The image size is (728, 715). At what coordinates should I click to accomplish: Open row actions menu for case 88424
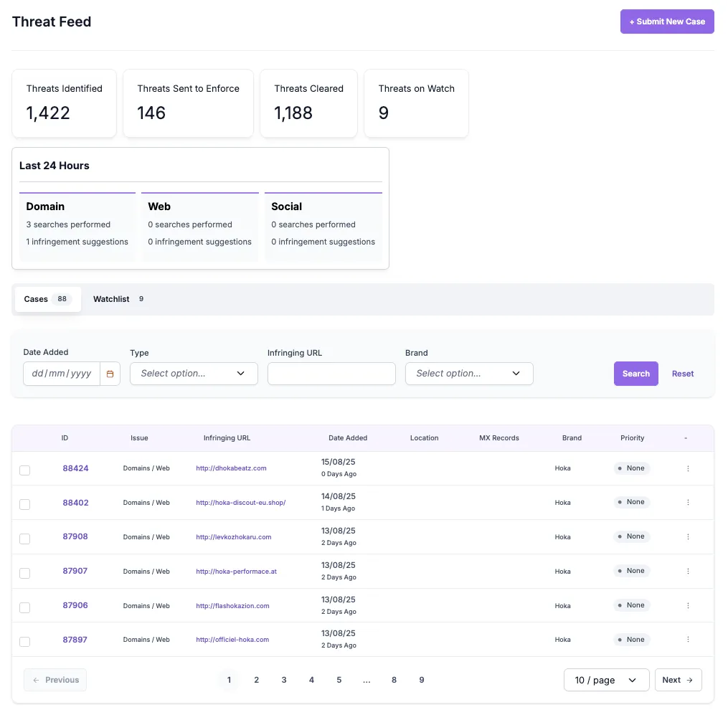[688, 468]
